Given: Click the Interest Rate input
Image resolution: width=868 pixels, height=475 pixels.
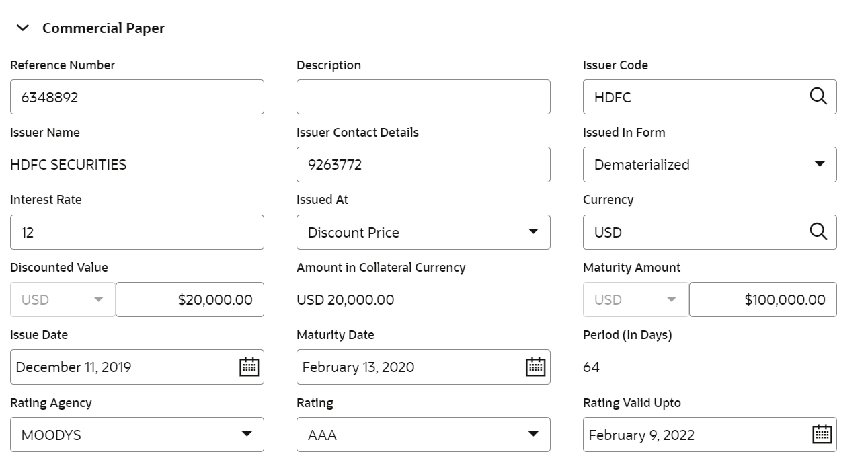Looking at the screenshot, I should tap(136, 232).
